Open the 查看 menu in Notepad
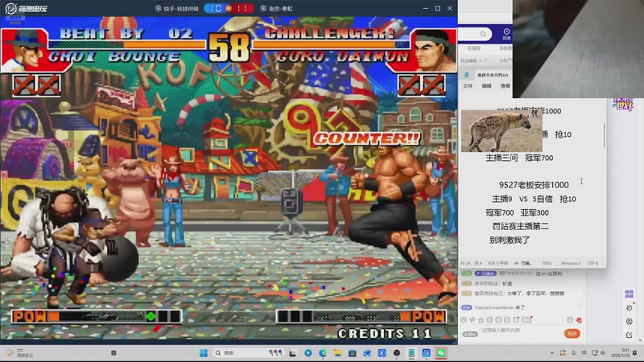This screenshot has height=362, width=644. click(505, 86)
